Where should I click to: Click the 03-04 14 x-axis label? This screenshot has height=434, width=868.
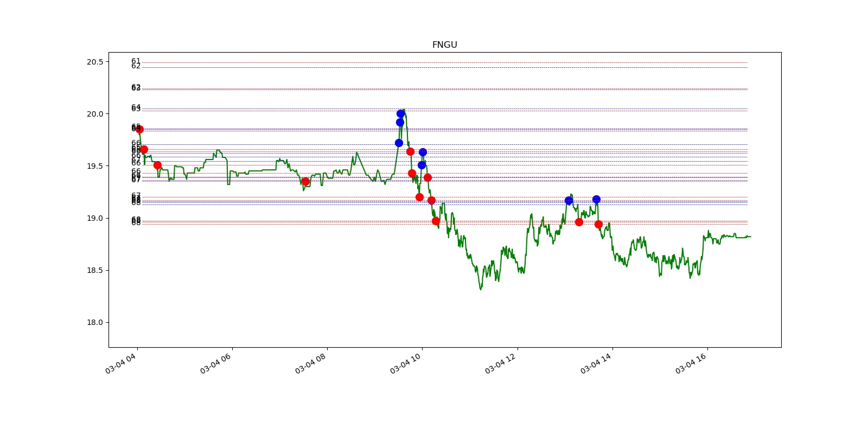tap(596, 362)
